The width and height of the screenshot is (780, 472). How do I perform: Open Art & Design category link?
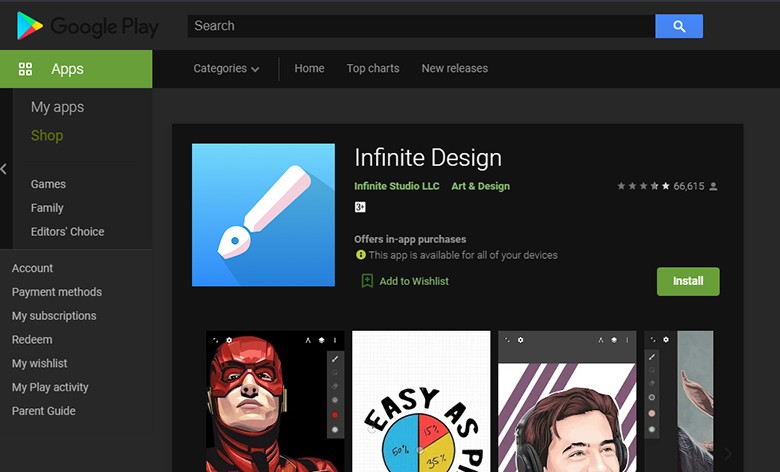[x=481, y=186]
